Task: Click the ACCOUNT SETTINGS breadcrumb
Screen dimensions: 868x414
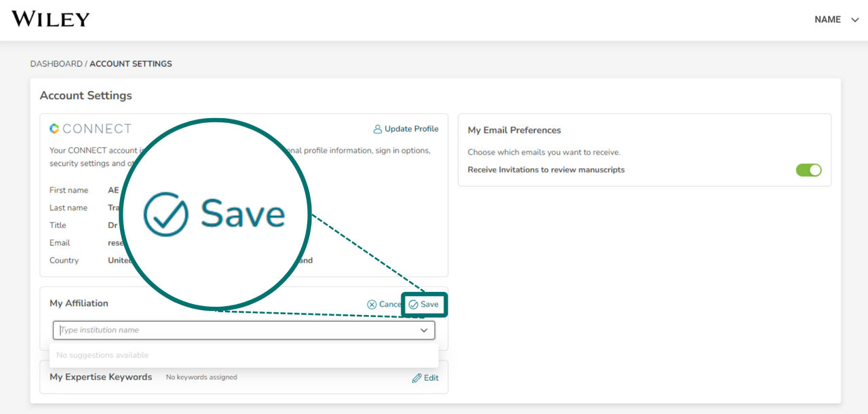Action: click(x=131, y=64)
